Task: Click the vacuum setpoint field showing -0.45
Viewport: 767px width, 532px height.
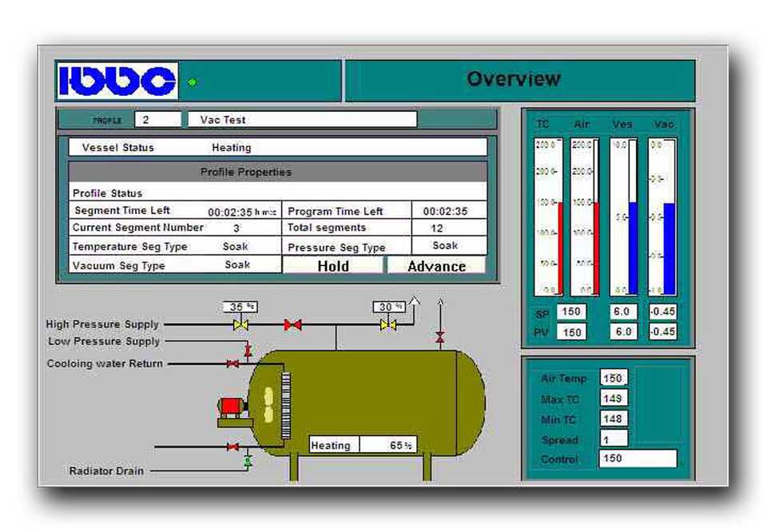Action: [662, 312]
